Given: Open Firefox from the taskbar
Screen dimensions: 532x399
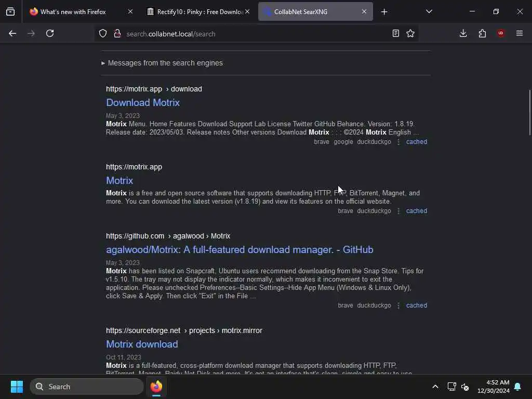Looking at the screenshot, I should (156, 387).
